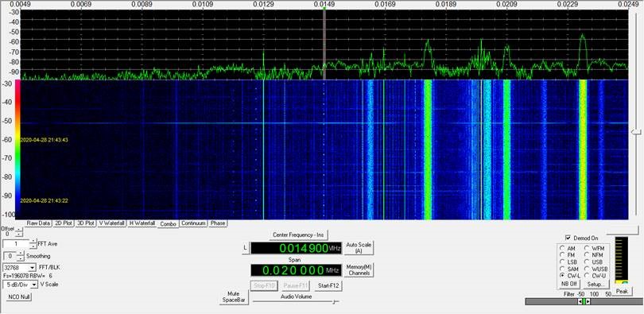The width and height of the screenshot is (644, 314).
Task: Open the H Waterfall tab
Action: [142, 223]
